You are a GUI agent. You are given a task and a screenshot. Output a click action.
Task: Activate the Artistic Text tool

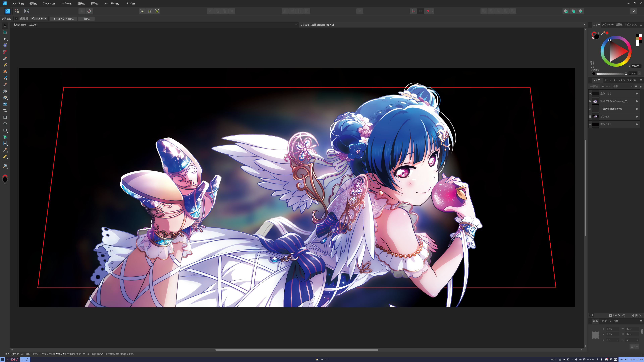5,143
